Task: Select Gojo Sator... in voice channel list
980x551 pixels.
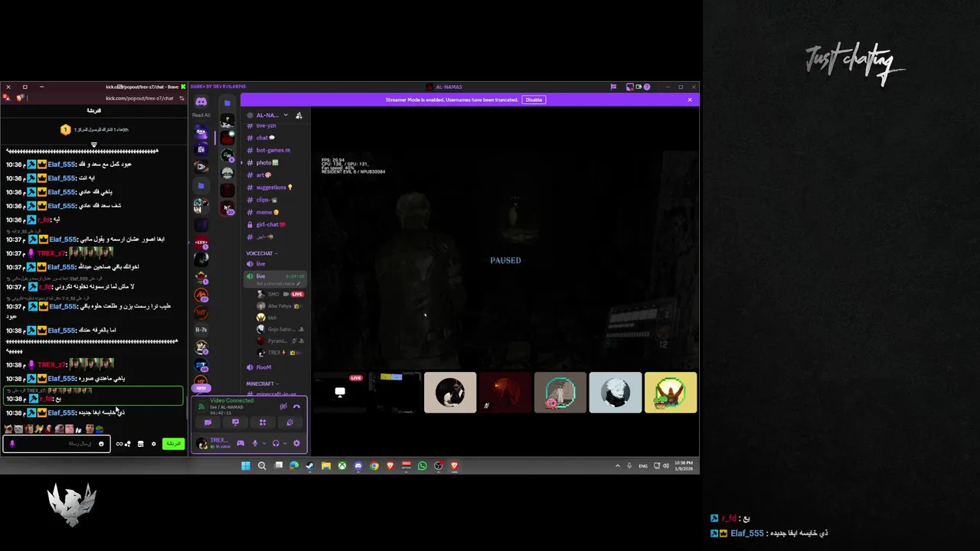Action: coord(281,329)
